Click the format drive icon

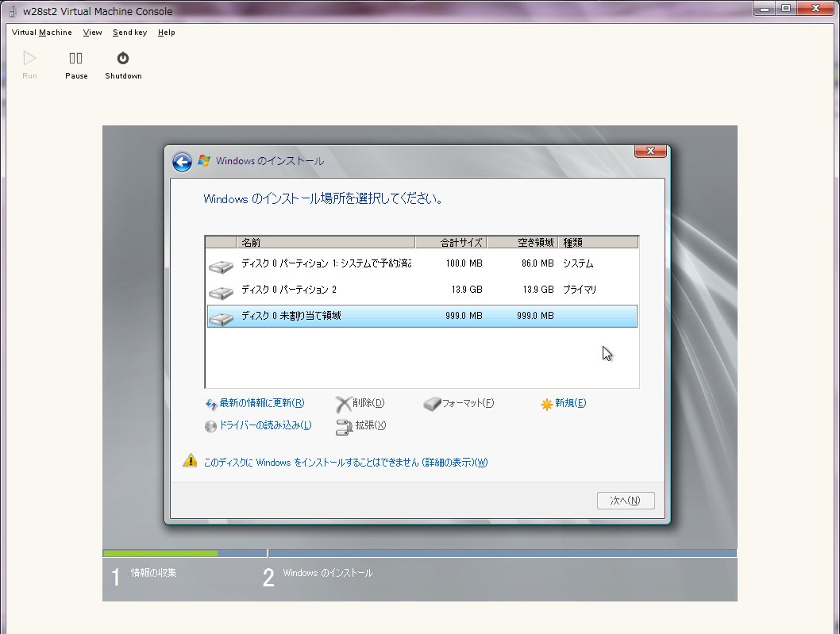432,404
